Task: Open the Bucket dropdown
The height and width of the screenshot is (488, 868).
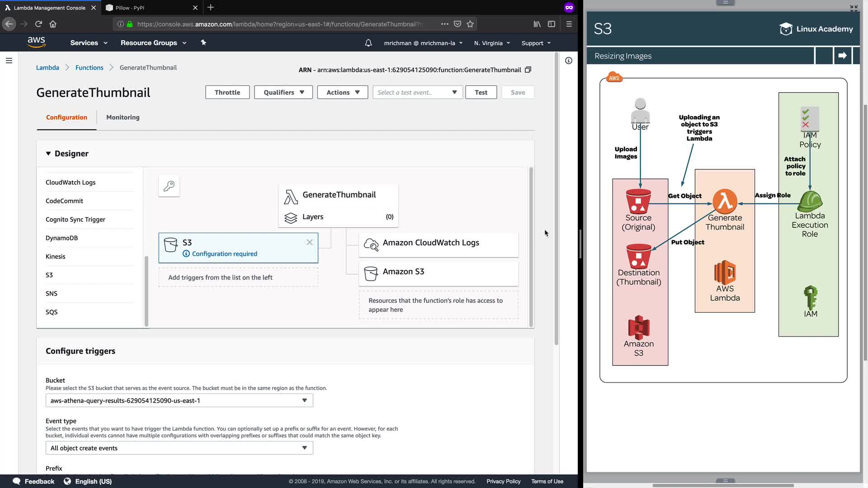Action: coord(179,400)
